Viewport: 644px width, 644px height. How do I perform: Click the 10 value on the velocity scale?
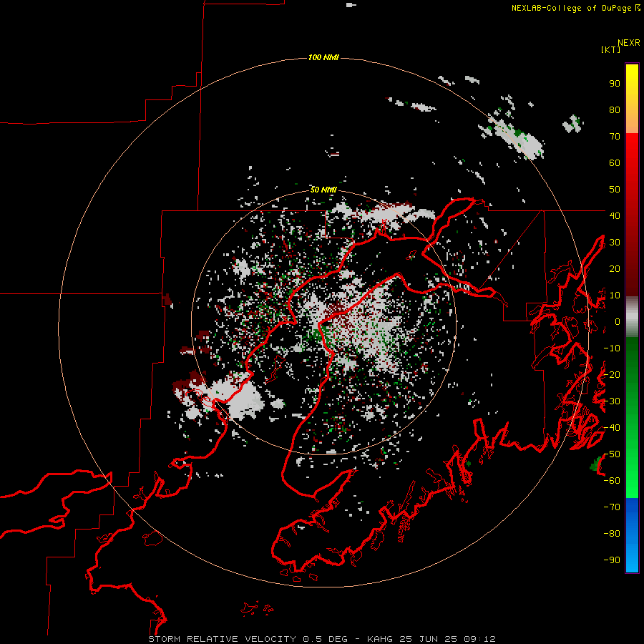[615, 296]
